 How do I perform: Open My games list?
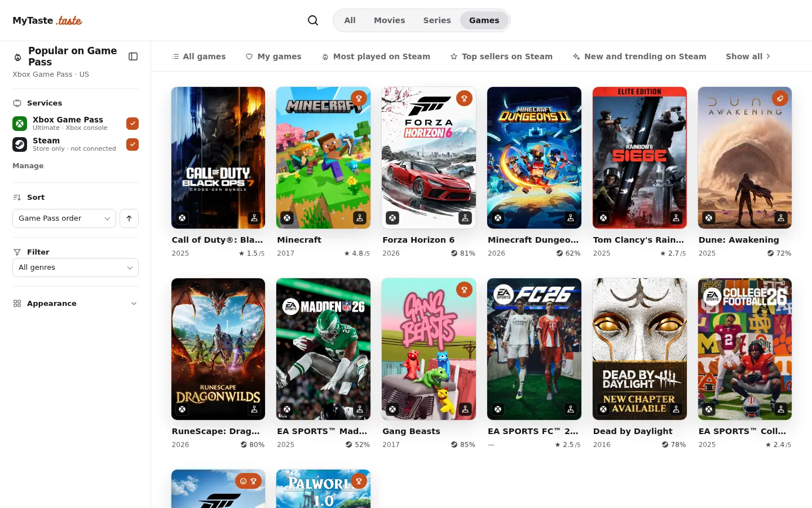[273, 56]
